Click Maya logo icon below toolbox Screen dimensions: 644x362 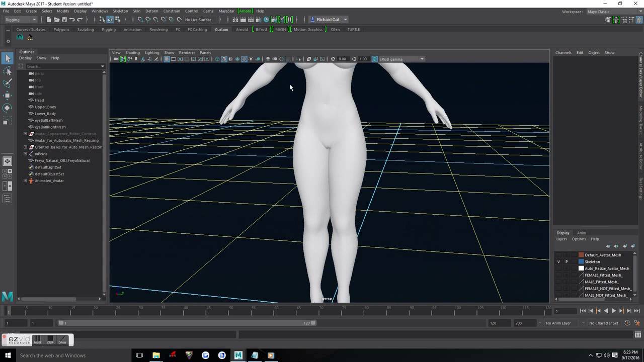pos(7,297)
